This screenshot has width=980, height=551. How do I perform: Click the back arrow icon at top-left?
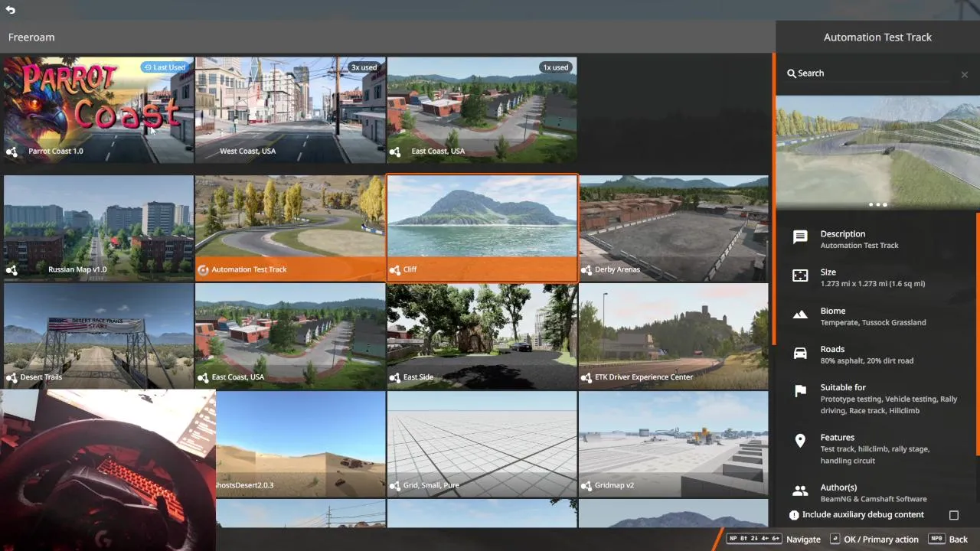(x=11, y=10)
